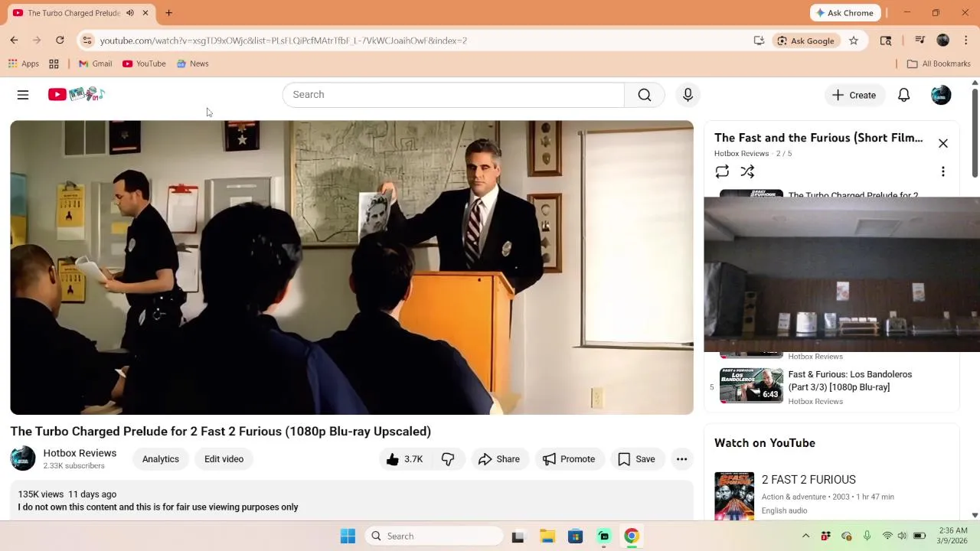Open Chrome profile avatar
980x551 pixels.
coord(943,41)
